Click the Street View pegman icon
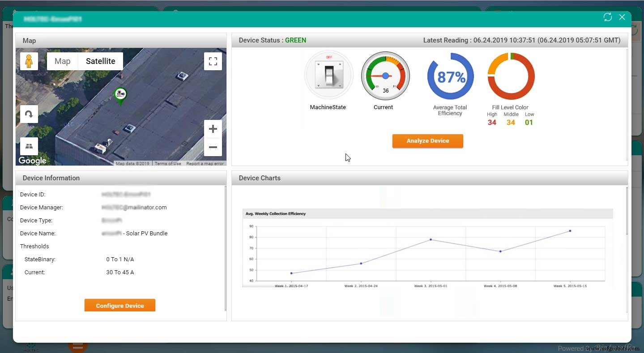The height and width of the screenshot is (353, 644). (x=29, y=61)
